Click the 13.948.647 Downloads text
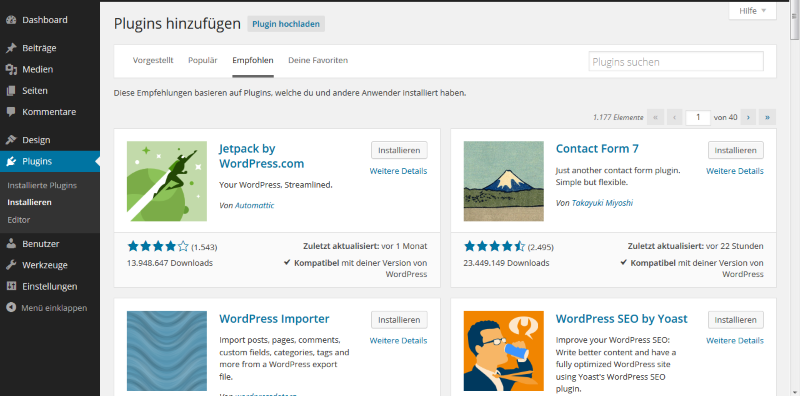Viewport: 800px width, 396px height. (x=170, y=263)
